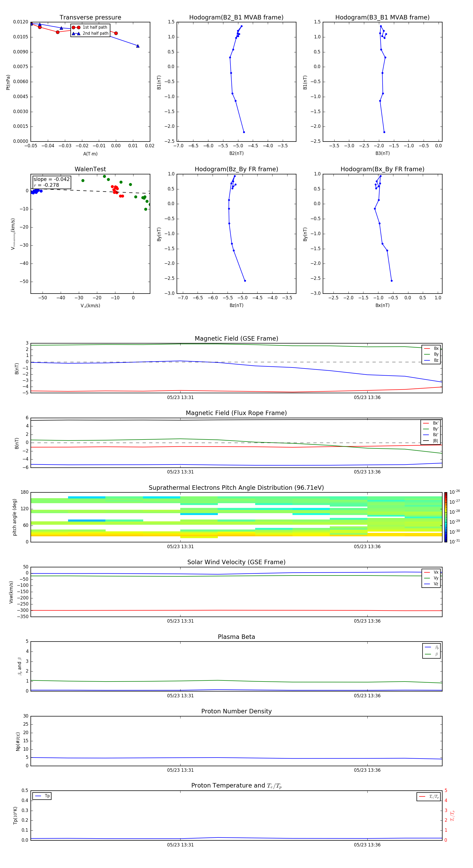Click the 'Bz(nT)' x-axis label

(x=236, y=305)
